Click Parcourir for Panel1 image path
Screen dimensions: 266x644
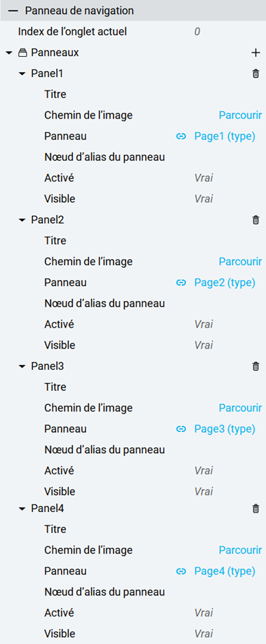point(240,116)
